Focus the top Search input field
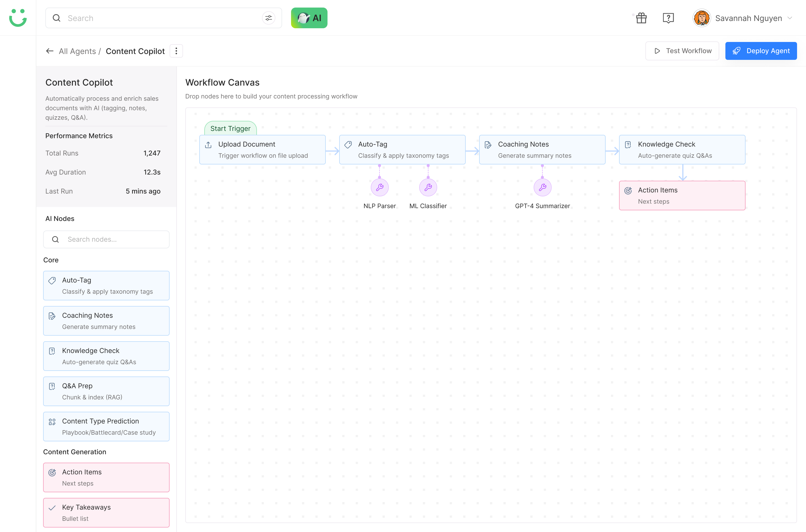The image size is (806, 532). [x=163, y=18]
